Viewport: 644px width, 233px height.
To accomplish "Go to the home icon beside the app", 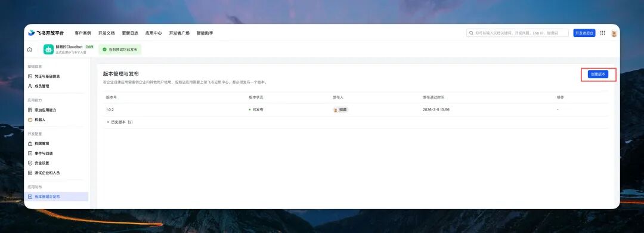I will 30,50.
